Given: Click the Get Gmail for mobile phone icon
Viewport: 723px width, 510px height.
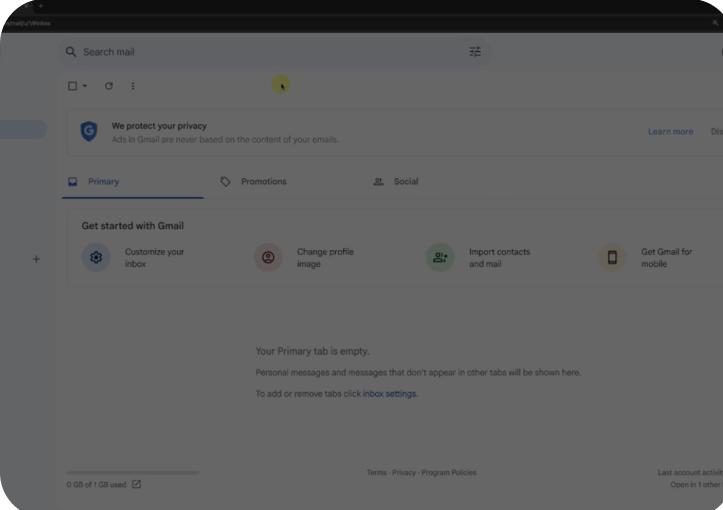Looking at the screenshot, I should (x=612, y=257).
